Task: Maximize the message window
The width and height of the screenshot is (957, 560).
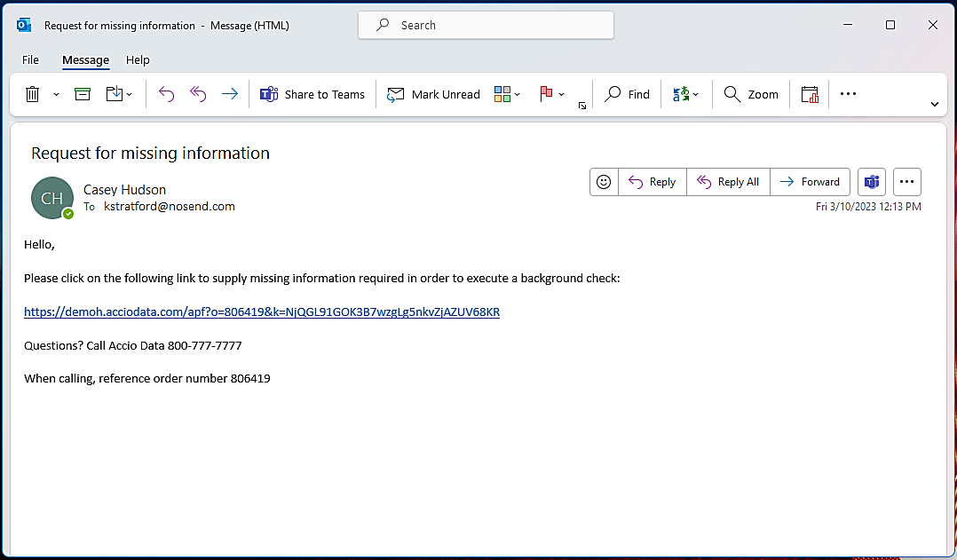Action: (890, 25)
